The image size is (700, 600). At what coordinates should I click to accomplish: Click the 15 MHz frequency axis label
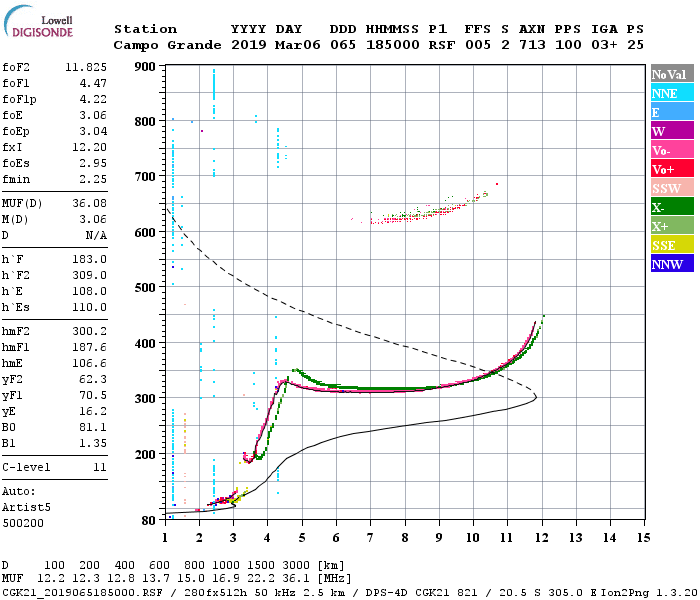coord(644,538)
